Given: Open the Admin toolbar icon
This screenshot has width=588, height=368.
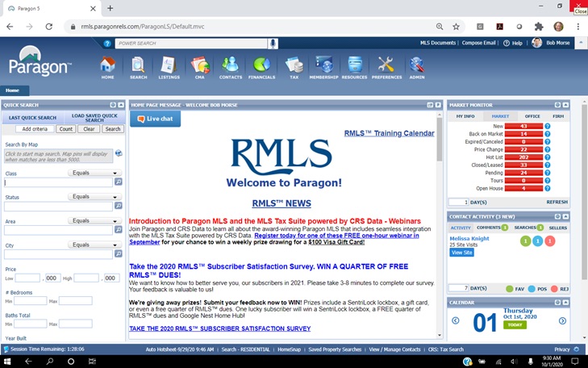Looking at the screenshot, I should (417, 68).
